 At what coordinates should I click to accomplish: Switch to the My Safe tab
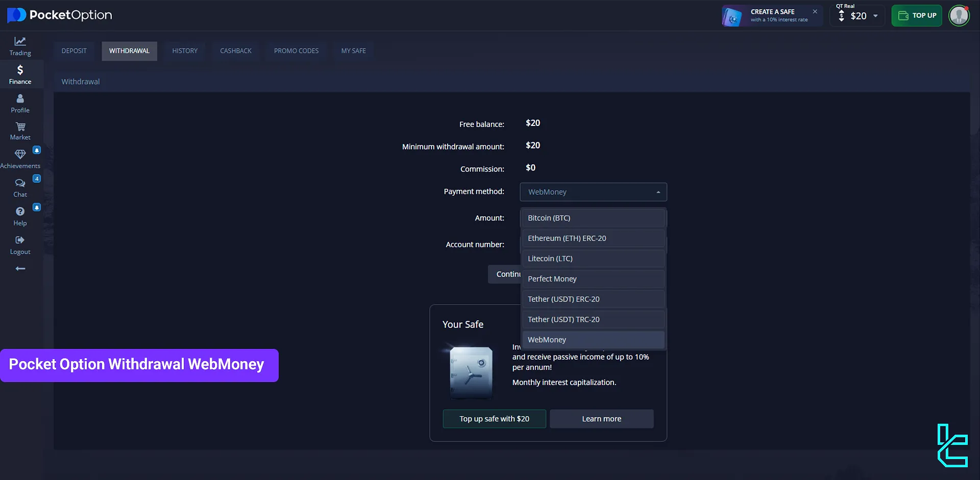point(353,51)
